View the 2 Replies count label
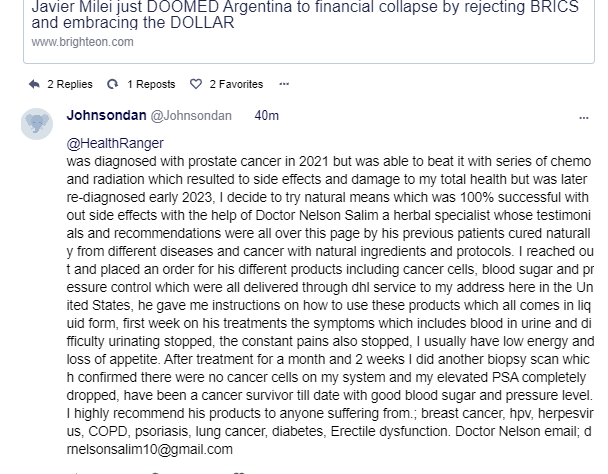This screenshot has width=608, height=474. coord(70,84)
